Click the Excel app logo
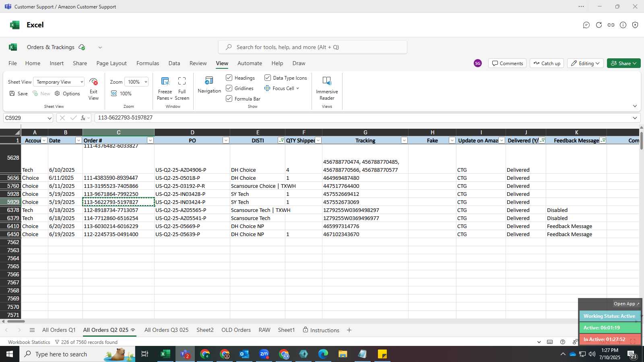 click(x=15, y=25)
